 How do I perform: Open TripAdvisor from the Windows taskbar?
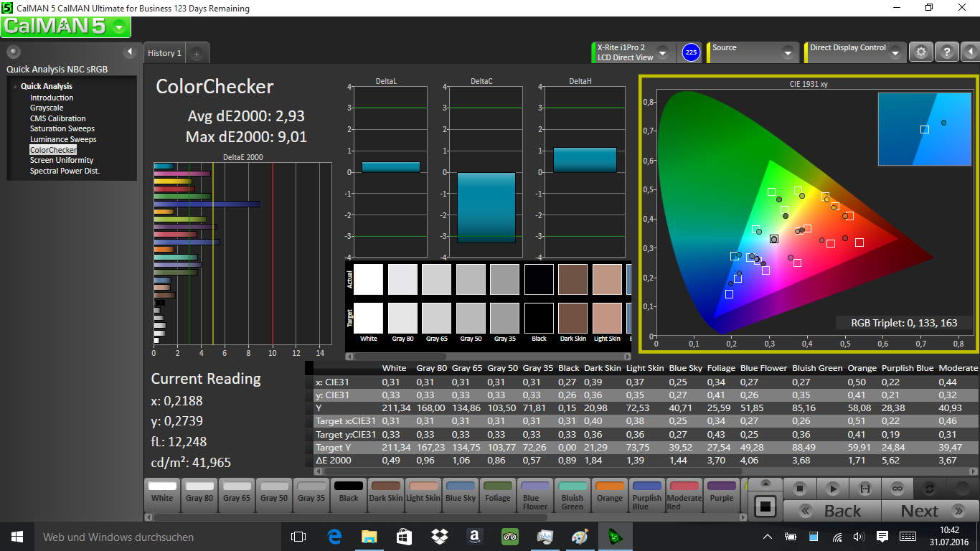[x=509, y=537]
